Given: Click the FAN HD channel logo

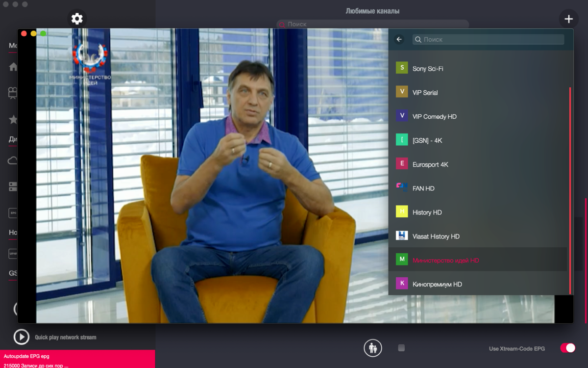Looking at the screenshot, I should (402, 187).
